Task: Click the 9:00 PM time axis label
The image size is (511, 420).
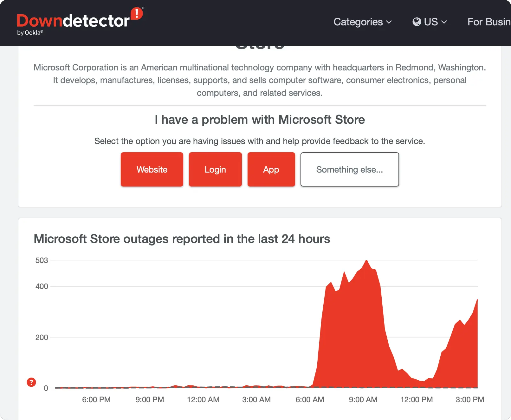Action: [150, 400]
